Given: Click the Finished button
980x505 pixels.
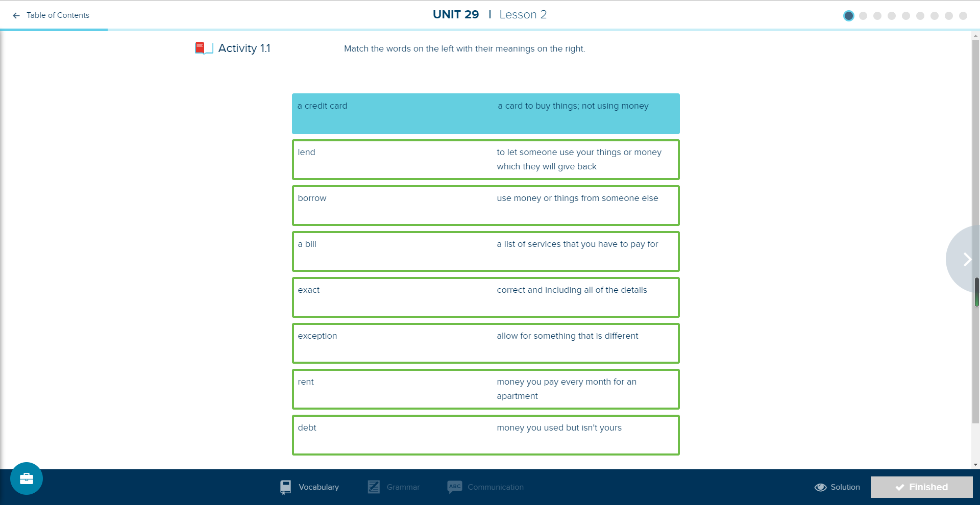Looking at the screenshot, I should pos(921,487).
